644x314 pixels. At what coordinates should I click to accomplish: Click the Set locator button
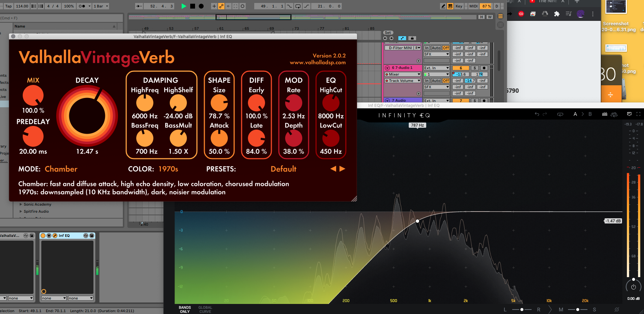click(388, 33)
